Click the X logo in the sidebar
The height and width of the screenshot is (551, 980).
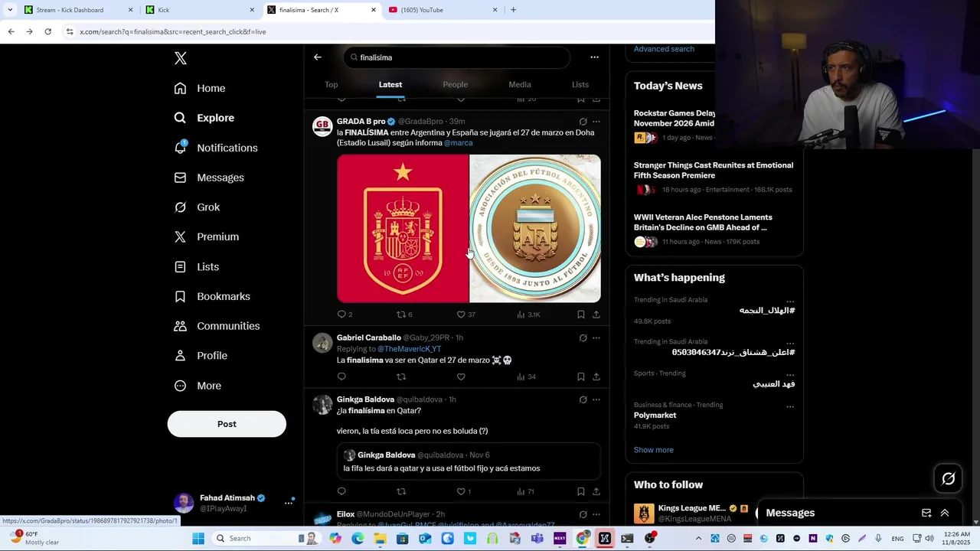[180, 58]
